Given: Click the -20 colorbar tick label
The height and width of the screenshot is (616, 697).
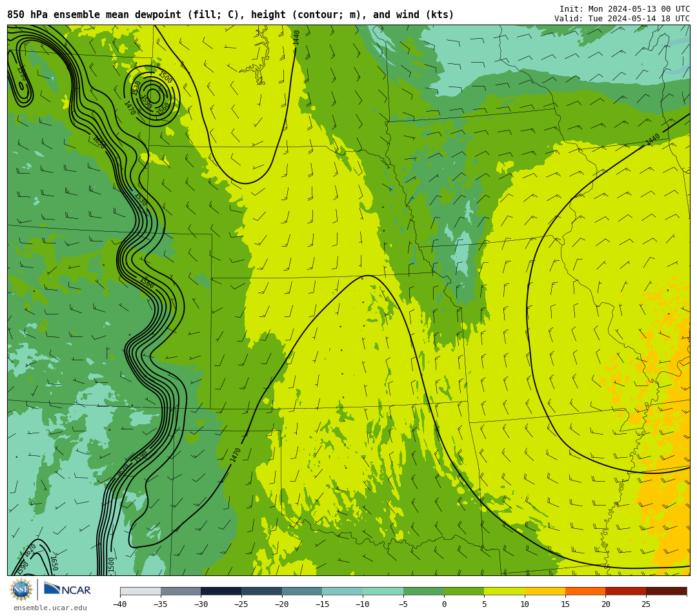Looking at the screenshot, I should 282,604.
